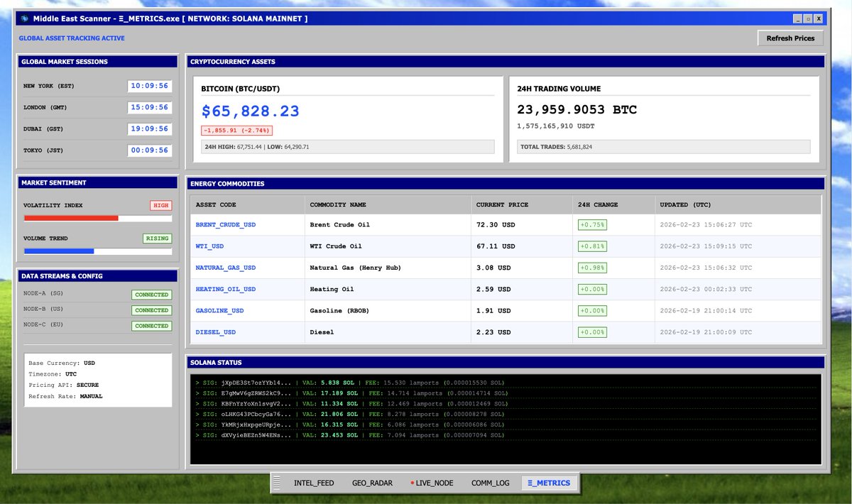Click the Refresh Rate: MANUAL setting
The height and width of the screenshot is (504, 852).
coord(66,396)
